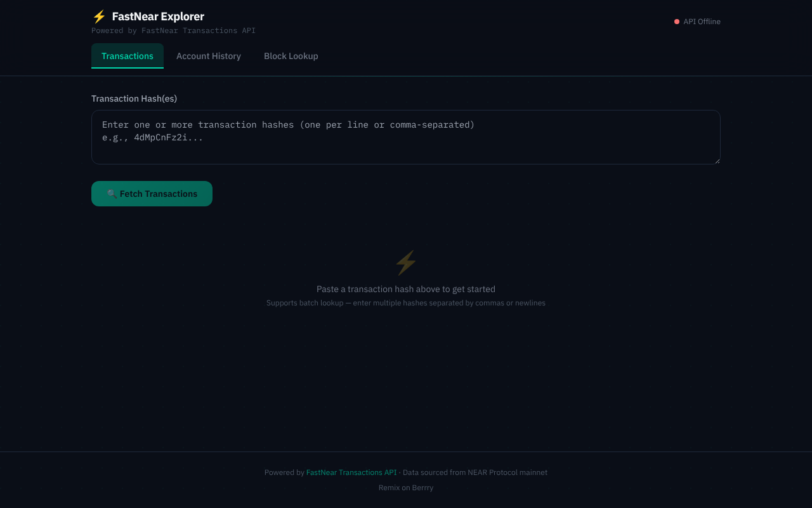Click the textarea resize handle at bottom right
The width and height of the screenshot is (812, 508).
[717, 163]
